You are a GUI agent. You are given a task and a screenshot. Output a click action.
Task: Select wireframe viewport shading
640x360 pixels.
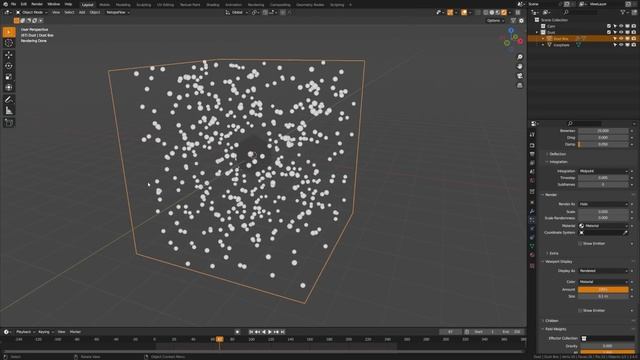pos(486,12)
